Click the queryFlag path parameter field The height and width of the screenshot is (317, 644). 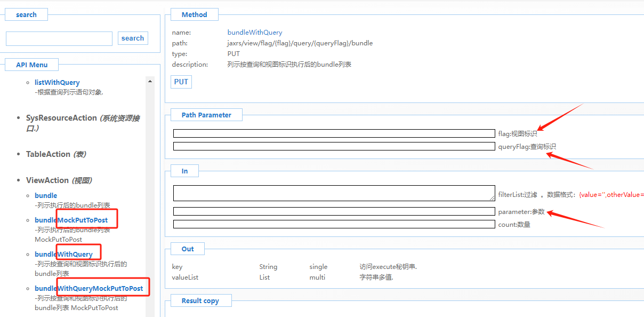point(334,146)
